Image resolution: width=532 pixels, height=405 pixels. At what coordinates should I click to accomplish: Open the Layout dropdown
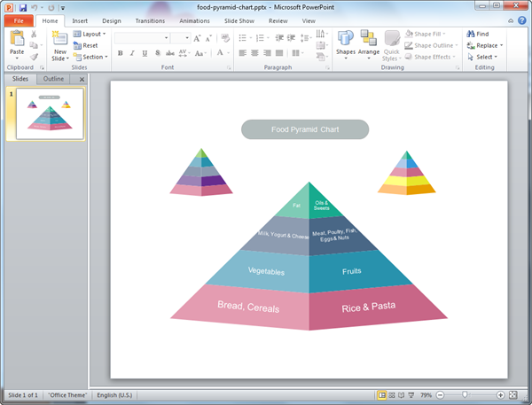[x=90, y=34]
